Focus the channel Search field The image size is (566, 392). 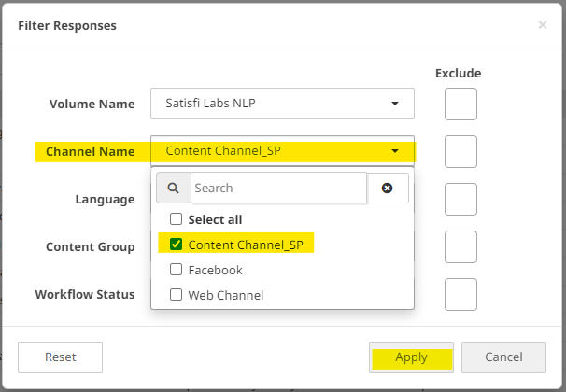[x=278, y=188]
